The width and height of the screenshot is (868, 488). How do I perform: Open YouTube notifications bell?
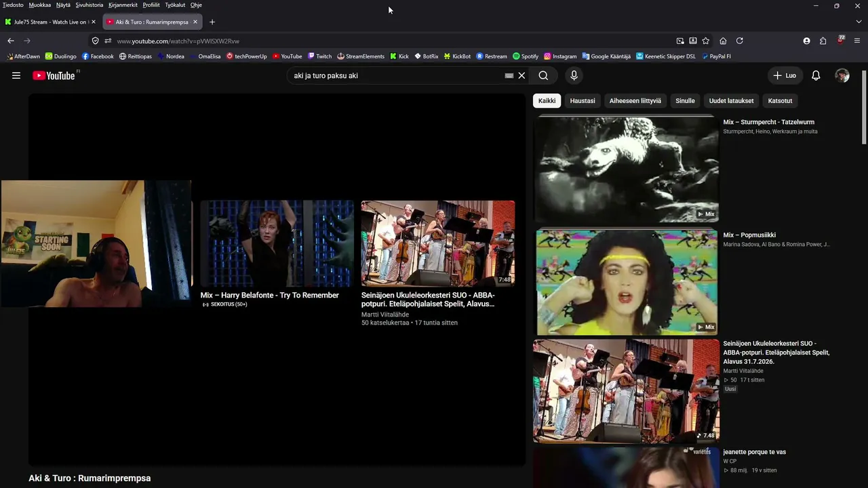(816, 75)
